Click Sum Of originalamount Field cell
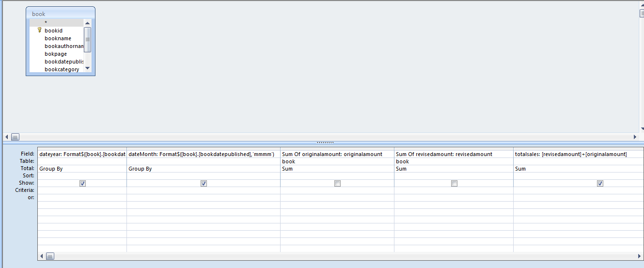This screenshot has width=644, height=268. (x=337, y=154)
